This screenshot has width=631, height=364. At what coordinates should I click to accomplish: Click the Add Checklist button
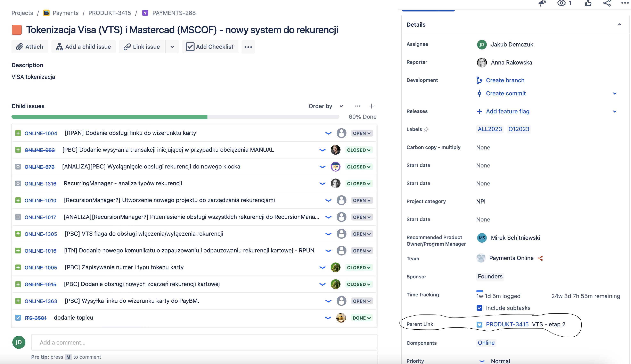coord(210,47)
